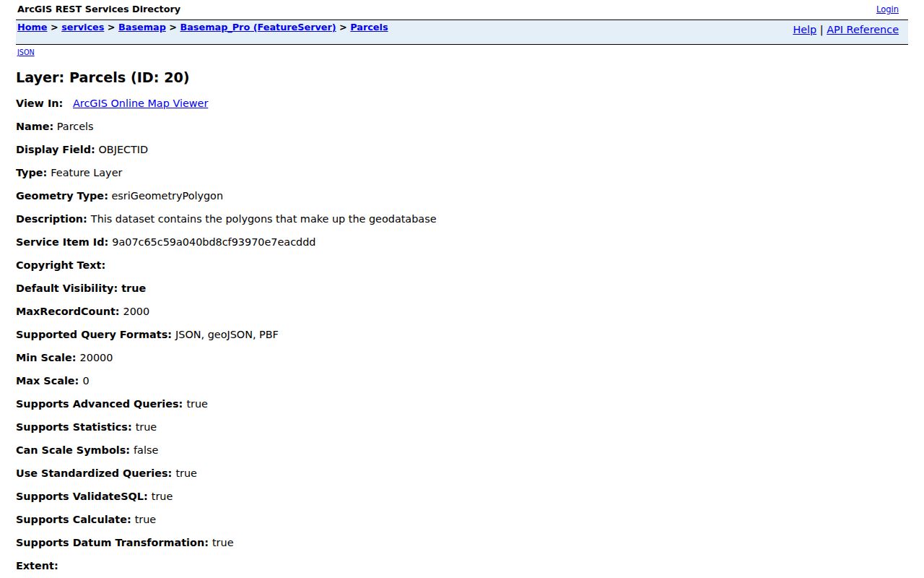Open ArcGIS Online Map Viewer link
Viewport: 924px width, 578px height.
click(141, 103)
